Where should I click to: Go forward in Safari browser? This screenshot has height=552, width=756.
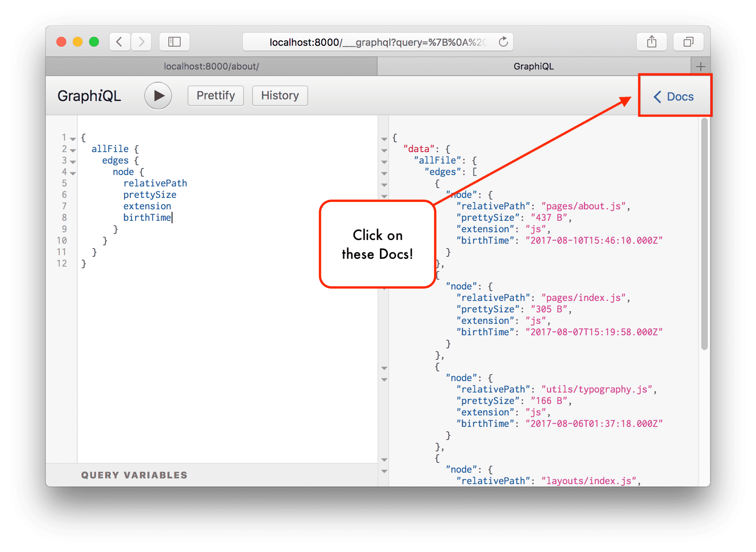pyautogui.click(x=141, y=42)
